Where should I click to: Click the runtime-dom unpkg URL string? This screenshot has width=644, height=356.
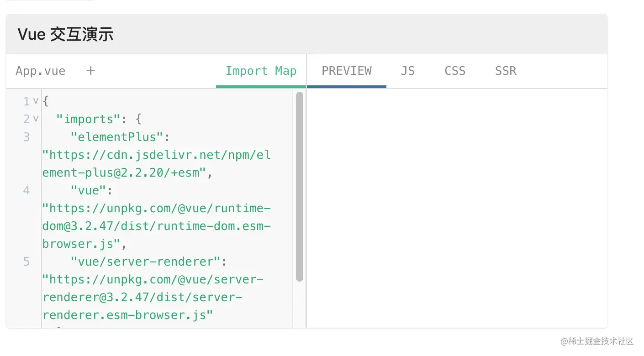click(156, 226)
